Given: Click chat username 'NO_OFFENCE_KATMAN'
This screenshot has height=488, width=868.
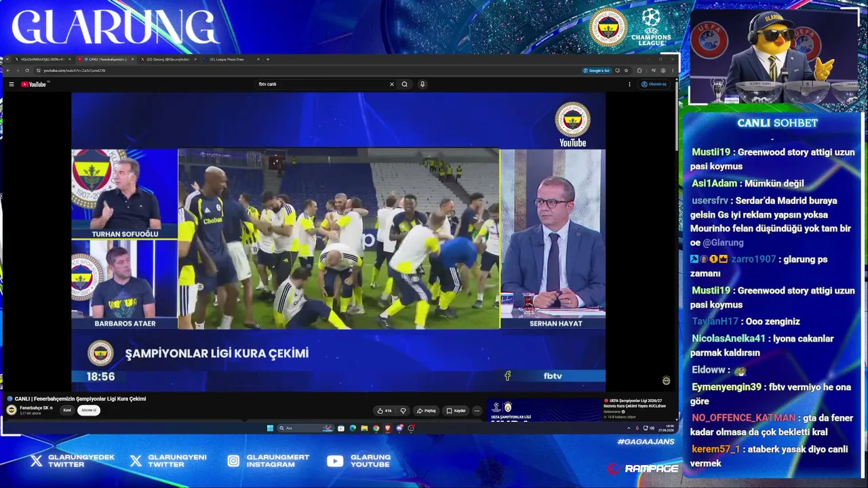Looking at the screenshot, I should [x=743, y=418].
